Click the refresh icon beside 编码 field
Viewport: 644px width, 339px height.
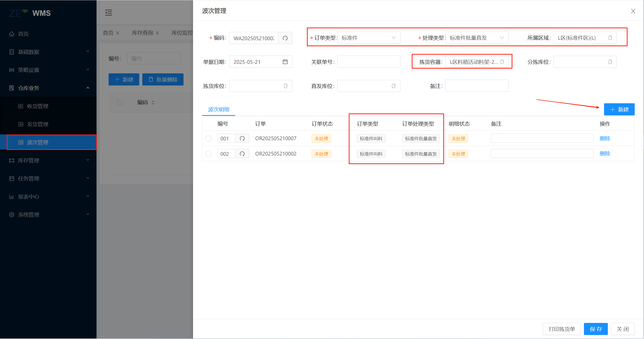coord(285,38)
